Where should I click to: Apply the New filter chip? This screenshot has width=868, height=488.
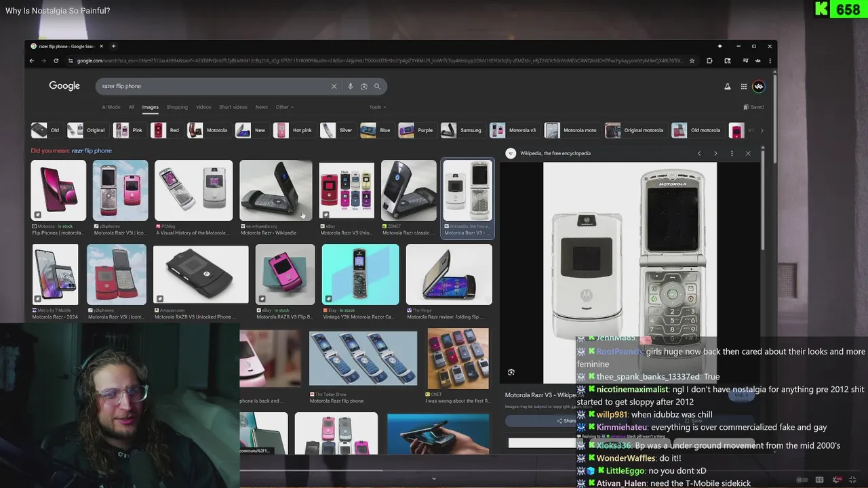[252, 130]
